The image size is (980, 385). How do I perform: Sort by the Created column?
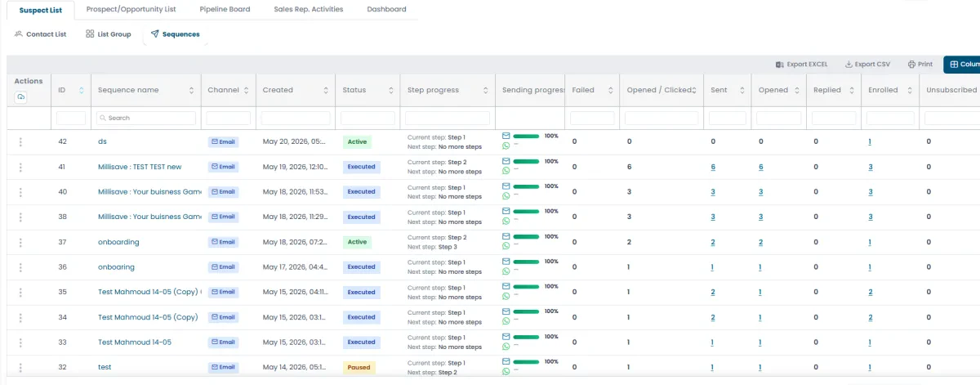click(x=325, y=90)
